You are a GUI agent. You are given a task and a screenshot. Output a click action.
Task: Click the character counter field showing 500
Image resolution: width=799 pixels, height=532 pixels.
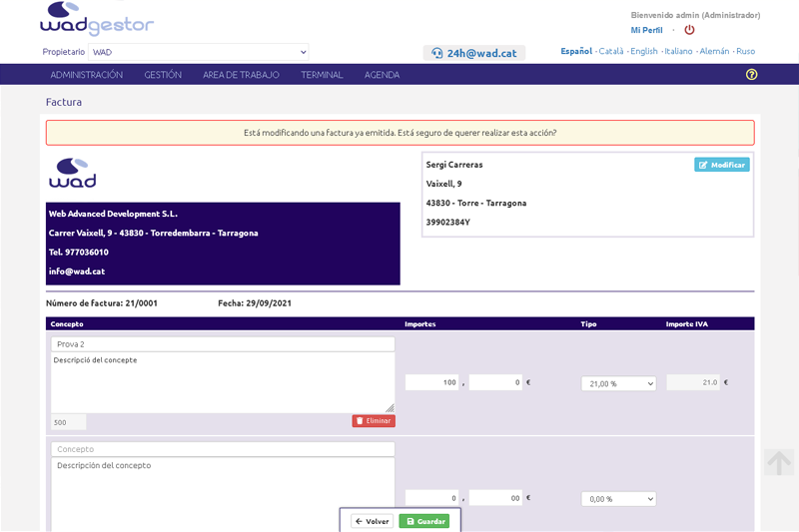point(68,422)
